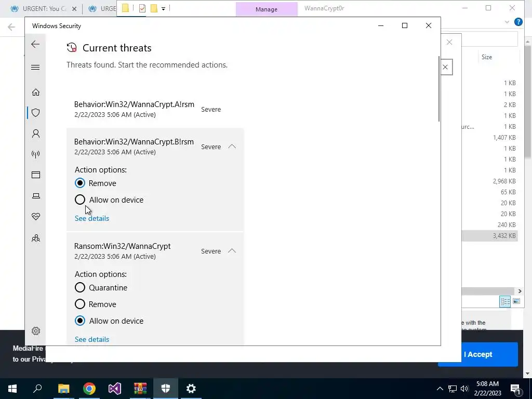Viewport: 532px width, 399px height.
Task: Open volume speaker icon in tray
Action: point(464,389)
